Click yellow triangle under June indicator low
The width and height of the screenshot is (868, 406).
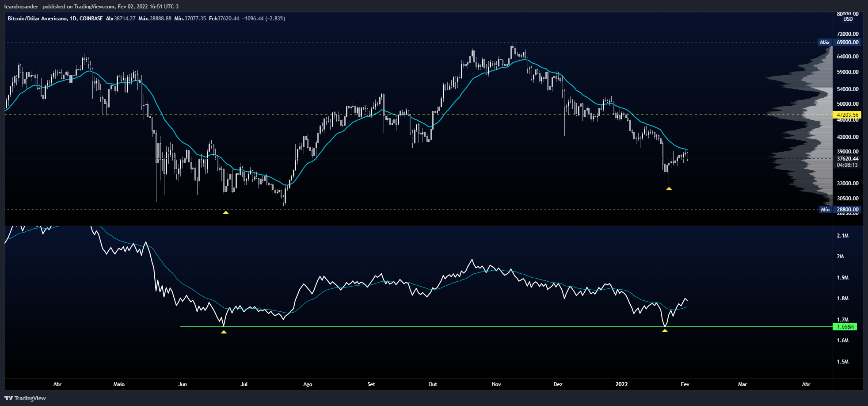[224, 332]
